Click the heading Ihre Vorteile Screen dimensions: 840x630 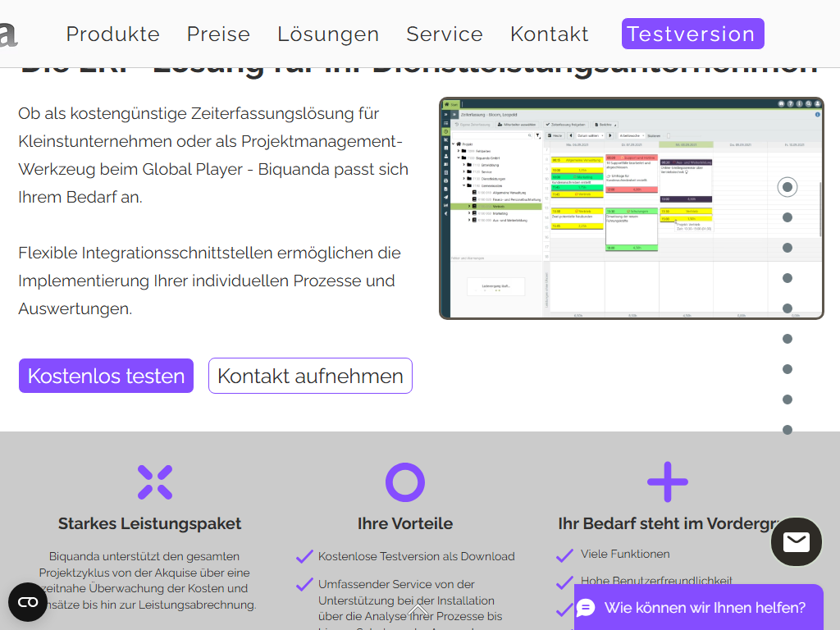pyautogui.click(x=405, y=523)
